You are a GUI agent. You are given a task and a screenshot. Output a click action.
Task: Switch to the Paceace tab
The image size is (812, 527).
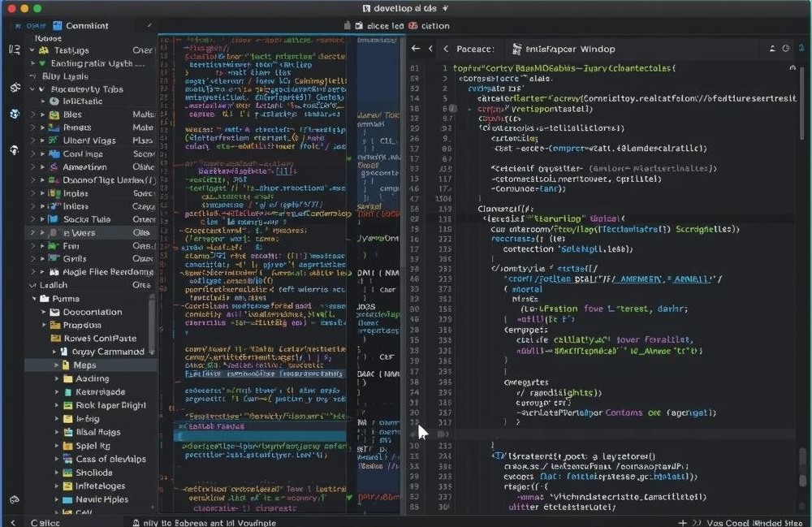(475, 49)
